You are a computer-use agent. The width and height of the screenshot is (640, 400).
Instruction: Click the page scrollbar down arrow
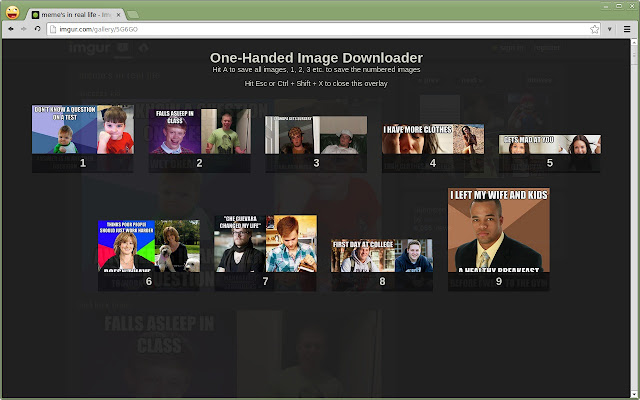click(x=635, y=394)
